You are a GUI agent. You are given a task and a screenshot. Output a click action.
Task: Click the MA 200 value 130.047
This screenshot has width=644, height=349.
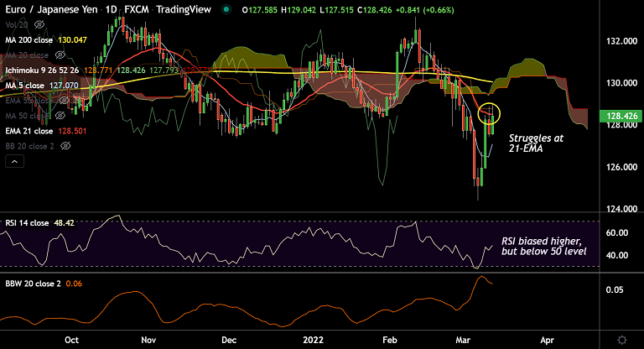point(72,40)
